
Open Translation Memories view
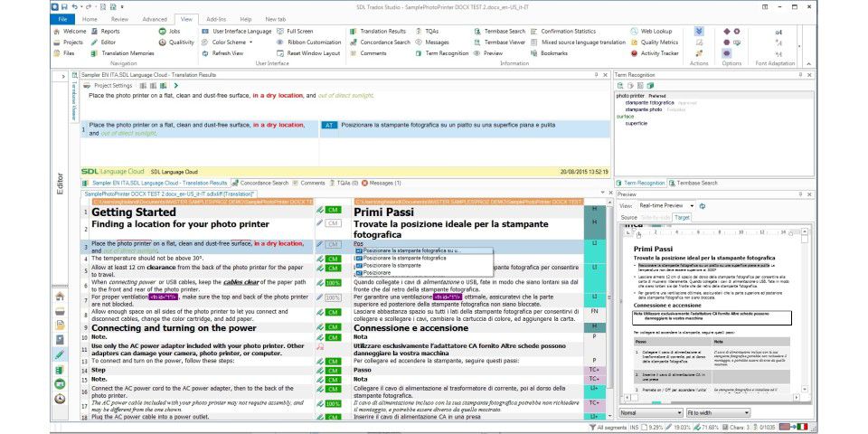click(x=122, y=53)
